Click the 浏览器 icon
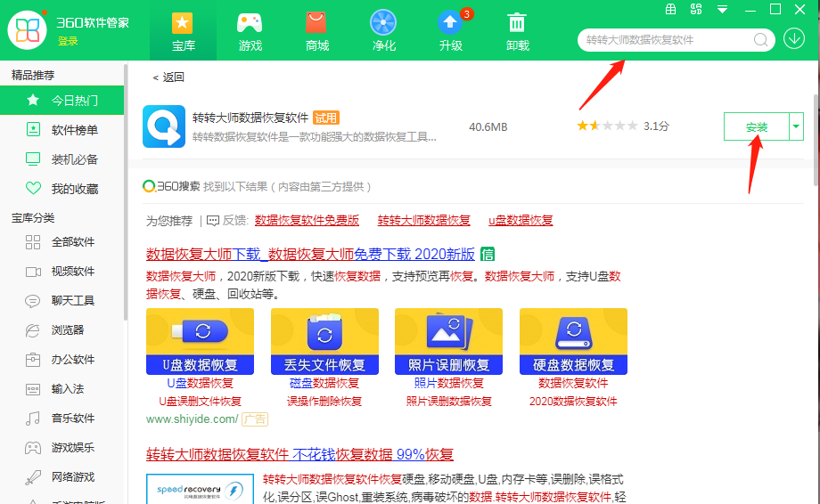 pyautogui.click(x=32, y=330)
